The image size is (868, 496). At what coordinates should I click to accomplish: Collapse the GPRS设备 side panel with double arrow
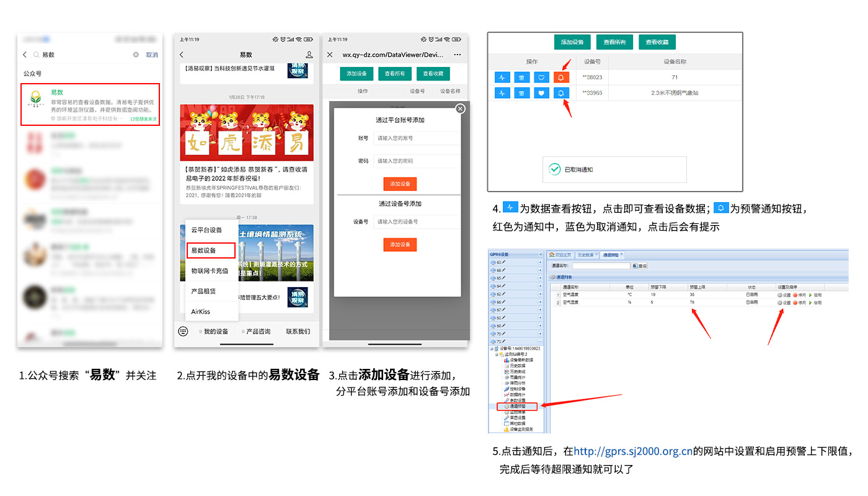point(540,255)
